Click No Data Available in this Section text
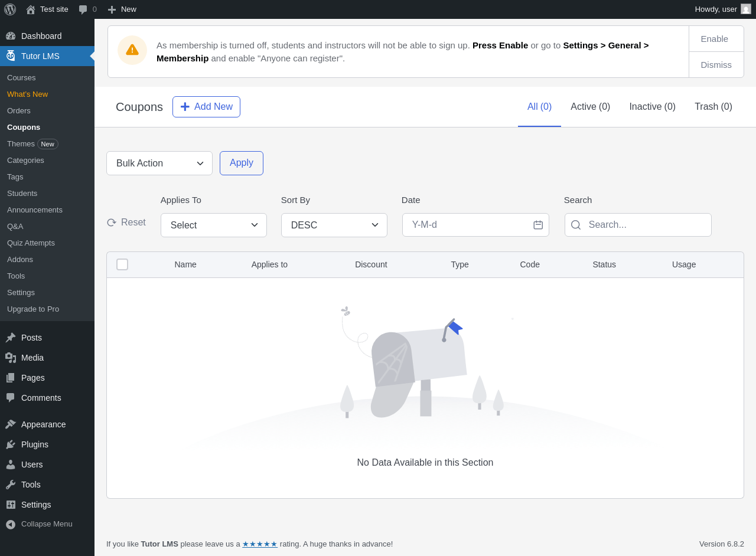This screenshot has height=556, width=756. coord(425,463)
